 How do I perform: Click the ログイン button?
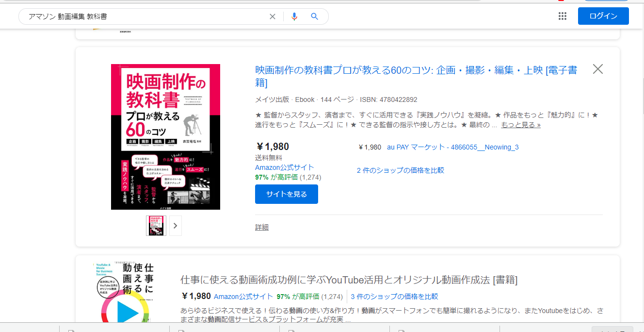tap(603, 16)
